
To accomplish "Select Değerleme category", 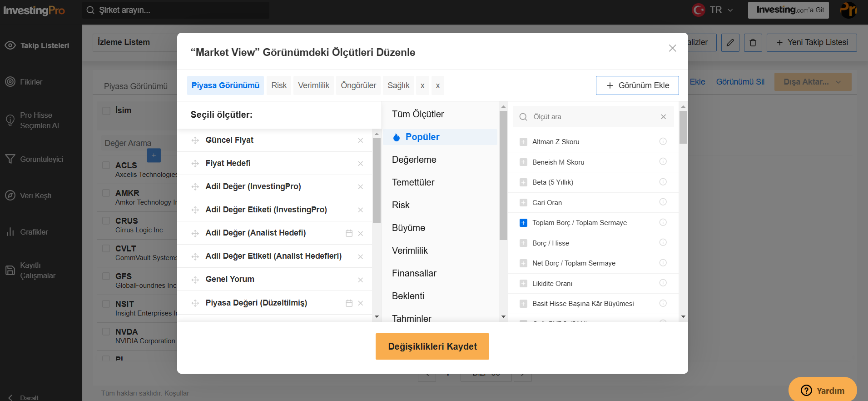I will click(414, 160).
